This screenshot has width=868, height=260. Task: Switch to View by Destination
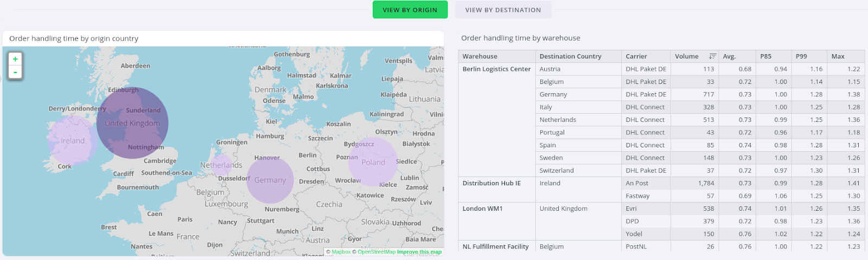coord(503,10)
